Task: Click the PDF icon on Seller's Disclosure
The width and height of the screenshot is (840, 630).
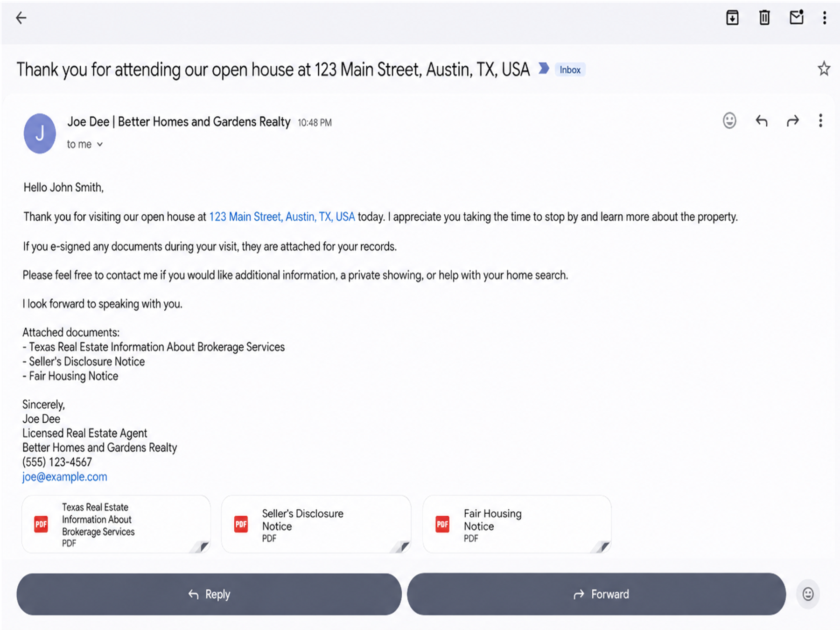Action: click(x=241, y=524)
